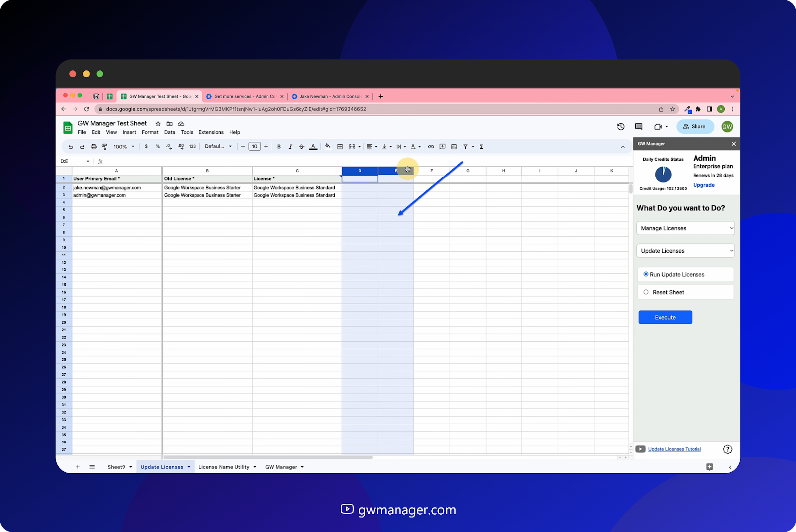The width and height of the screenshot is (796, 532).
Task: Open the File menu
Action: tap(82, 132)
